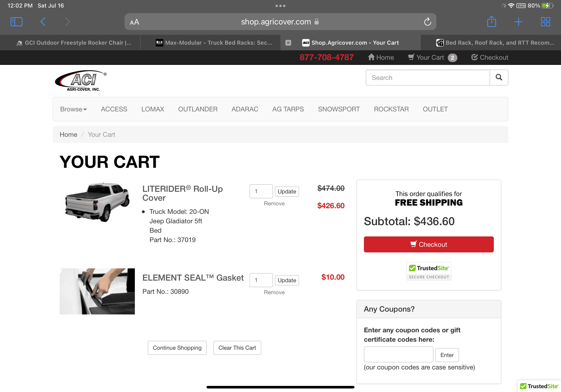Submit the coupon with Enter button

click(447, 355)
